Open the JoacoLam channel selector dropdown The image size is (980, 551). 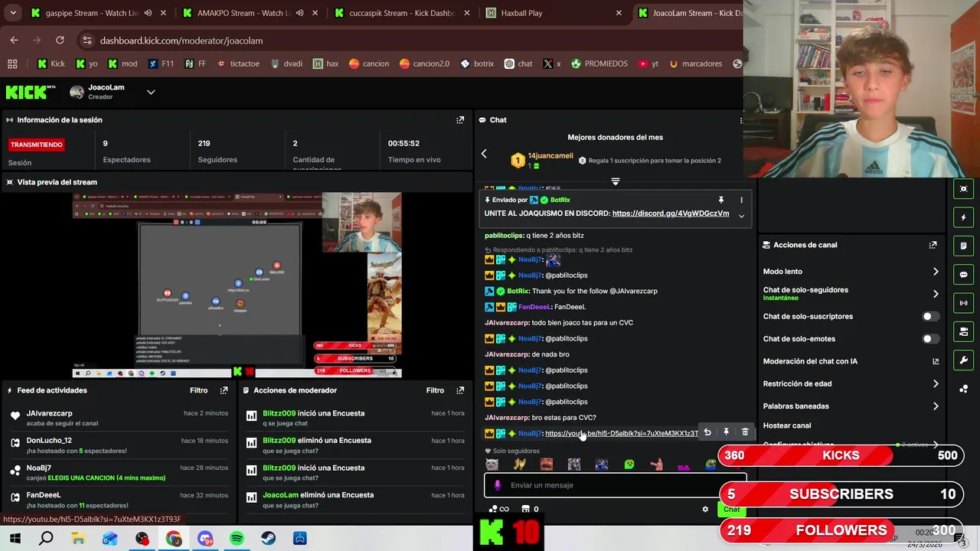point(151,92)
